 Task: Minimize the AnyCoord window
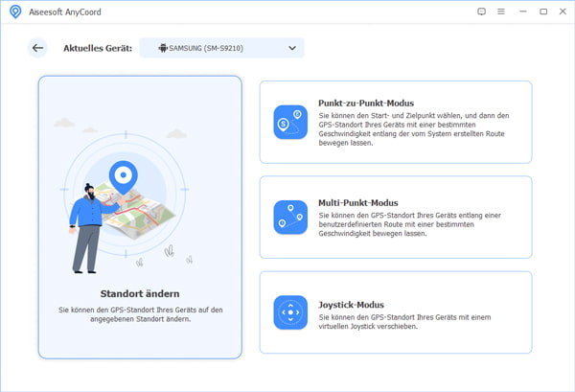click(523, 12)
